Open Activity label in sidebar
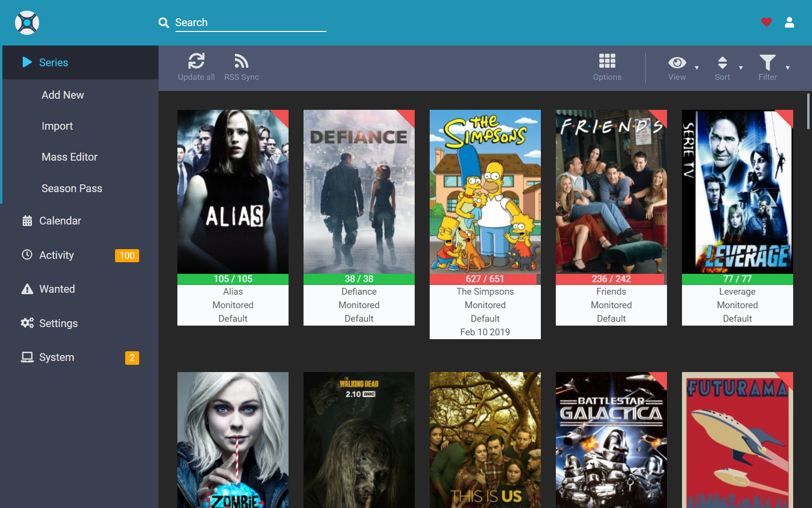 click(57, 255)
